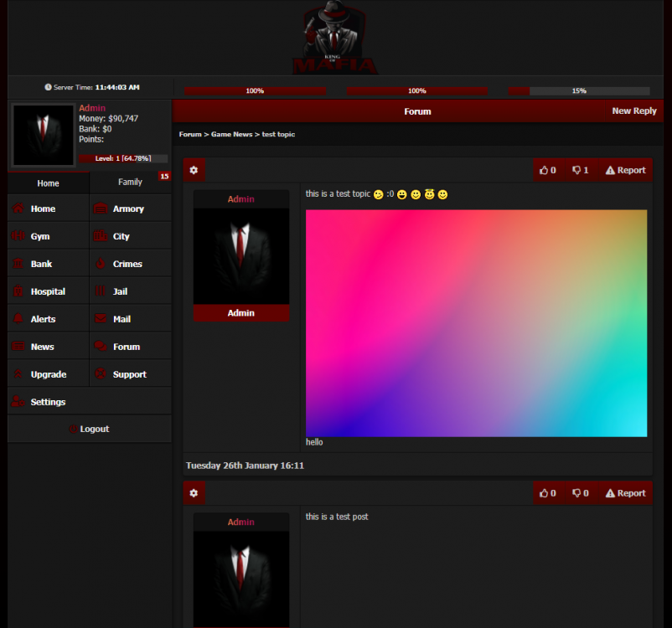Open Alerts using its bell icon

(18, 318)
